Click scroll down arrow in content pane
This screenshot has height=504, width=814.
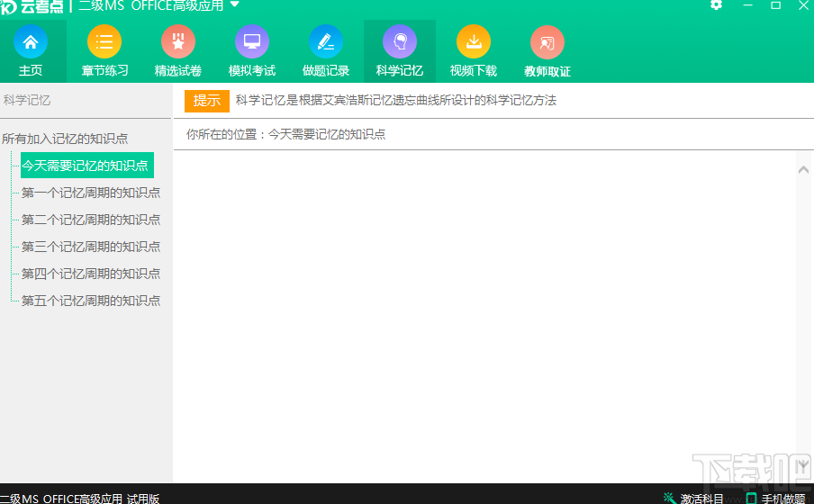(x=803, y=464)
